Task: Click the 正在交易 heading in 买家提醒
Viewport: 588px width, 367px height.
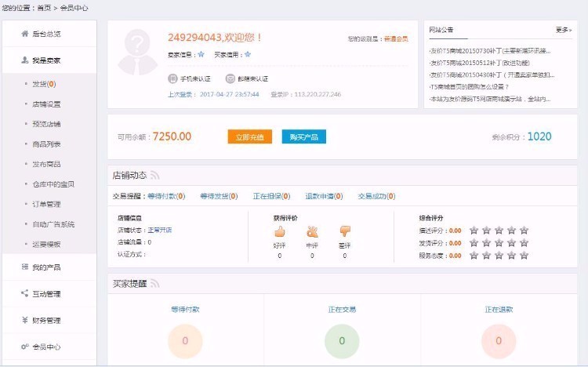Action: [x=342, y=310]
